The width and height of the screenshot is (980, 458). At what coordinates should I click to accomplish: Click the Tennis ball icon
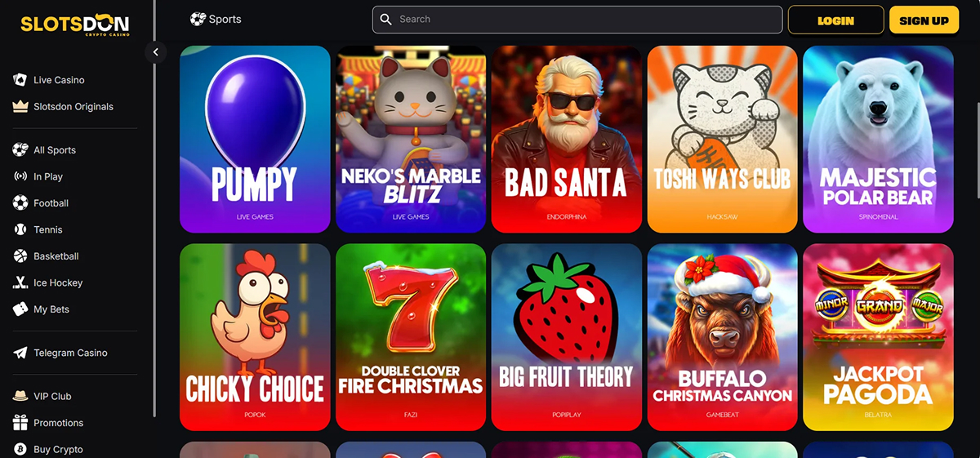(x=20, y=229)
